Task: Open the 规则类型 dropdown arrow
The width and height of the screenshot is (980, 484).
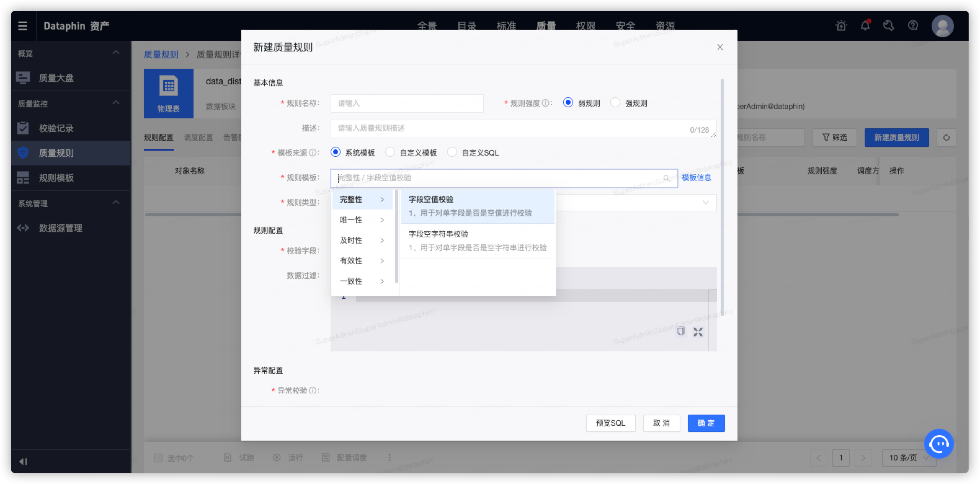Action: pos(706,203)
